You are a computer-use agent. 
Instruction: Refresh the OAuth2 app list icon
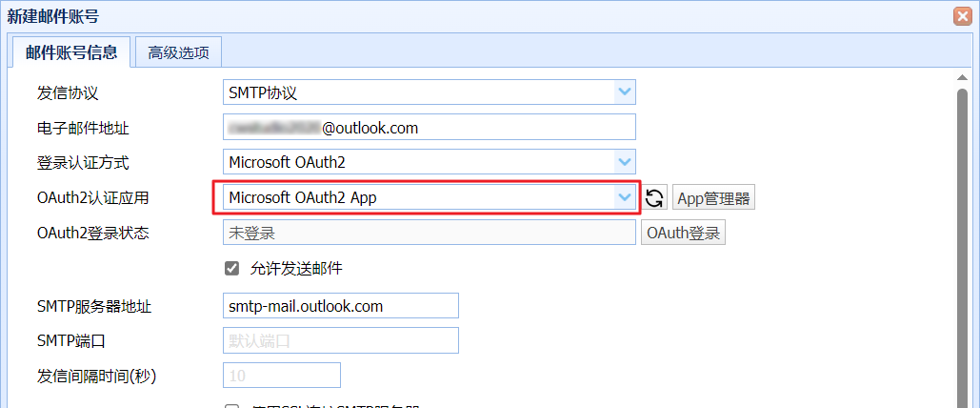[x=654, y=198]
